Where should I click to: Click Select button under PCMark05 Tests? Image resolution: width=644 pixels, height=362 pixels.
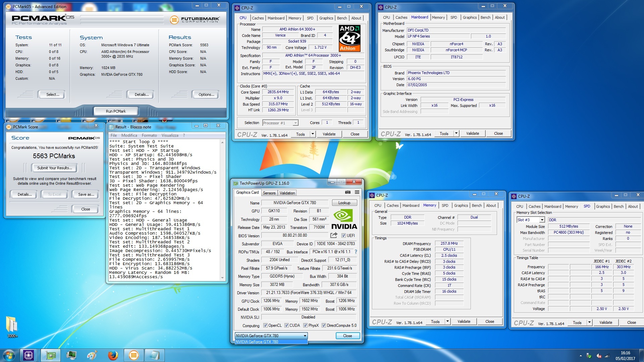point(53,95)
